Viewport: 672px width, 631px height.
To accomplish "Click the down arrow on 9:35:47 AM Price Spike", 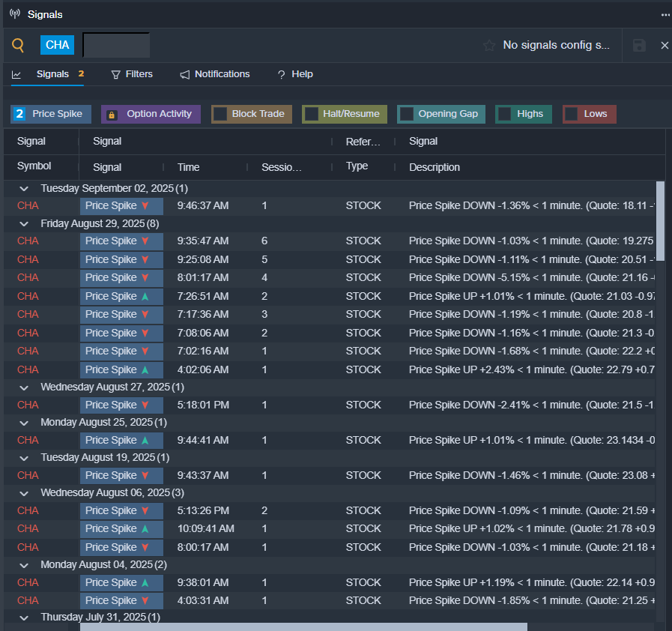I will point(145,241).
